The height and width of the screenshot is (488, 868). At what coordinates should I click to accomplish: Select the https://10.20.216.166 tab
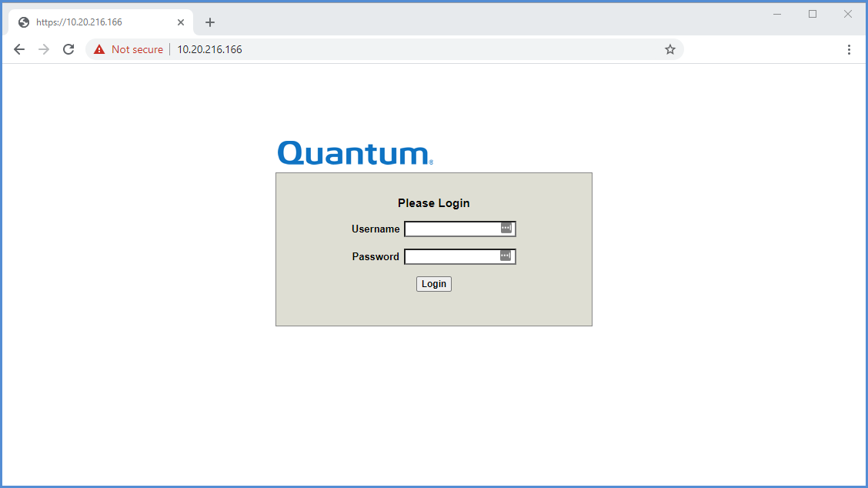(x=101, y=22)
